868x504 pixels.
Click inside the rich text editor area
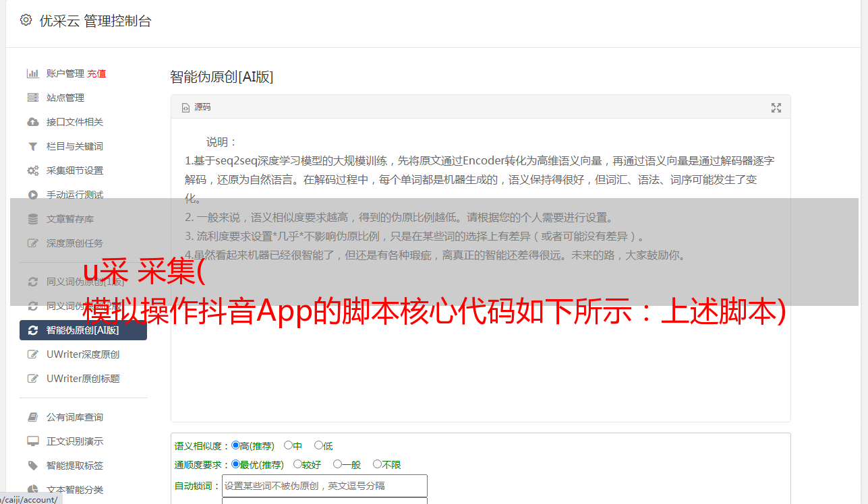pyautogui.click(x=480, y=270)
